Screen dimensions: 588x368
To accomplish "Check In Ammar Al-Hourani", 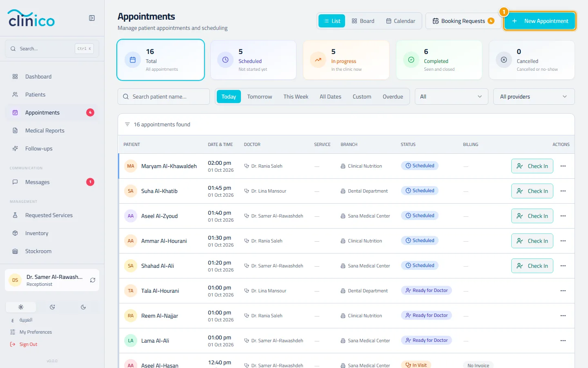I will pos(532,241).
